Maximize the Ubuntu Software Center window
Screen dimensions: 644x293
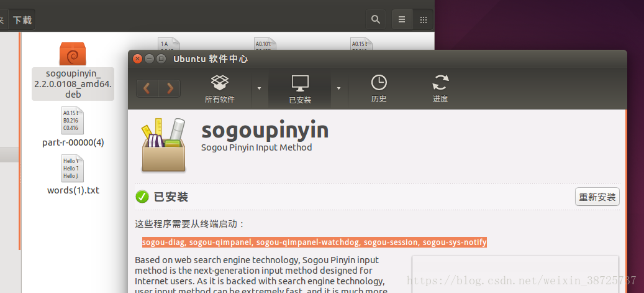161,59
